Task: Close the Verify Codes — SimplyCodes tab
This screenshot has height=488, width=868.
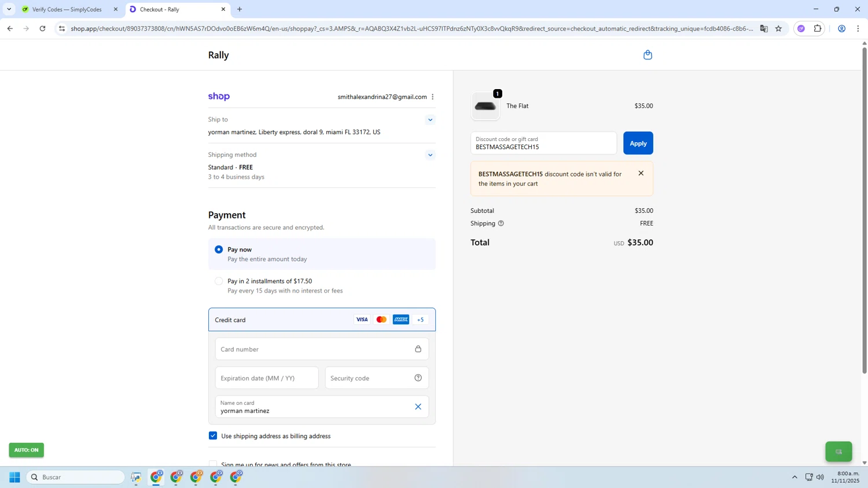Action: pyautogui.click(x=115, y=9)
